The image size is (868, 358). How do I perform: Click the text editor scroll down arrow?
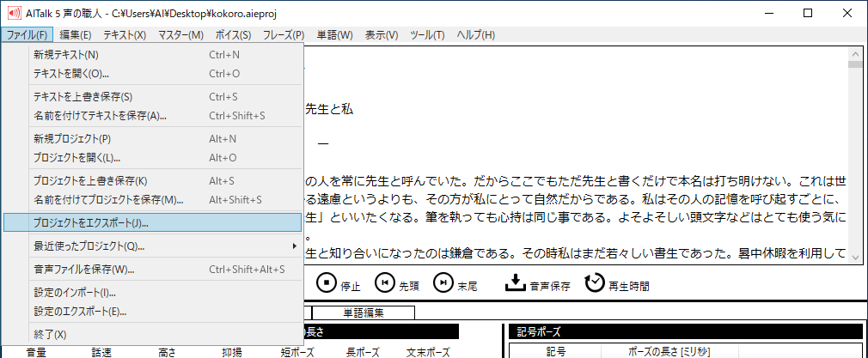pos(855,258)
